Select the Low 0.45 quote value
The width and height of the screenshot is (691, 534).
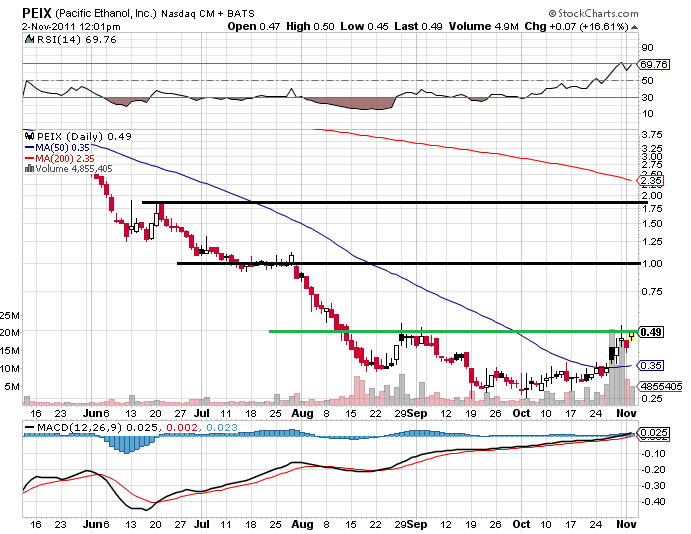pyautogui.click(x=364, y=26)
